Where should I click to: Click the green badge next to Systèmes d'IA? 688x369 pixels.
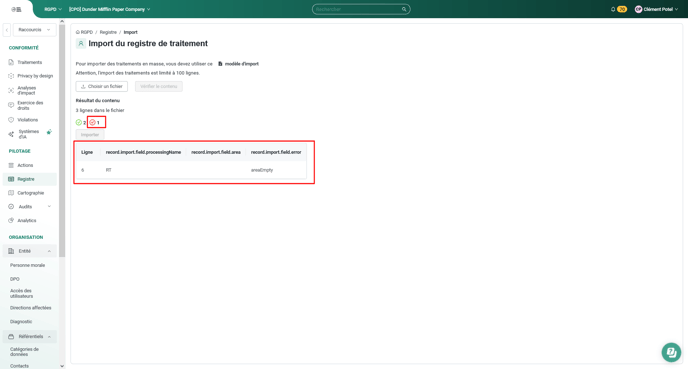coord(49,132)
